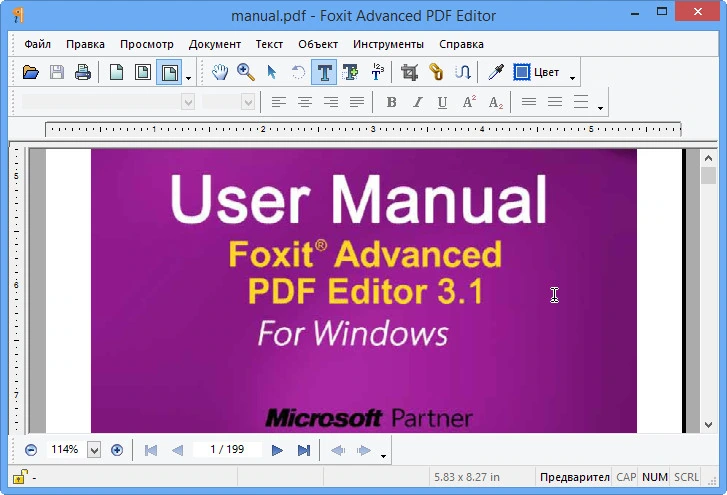This screenshot has width=727, height=495.
Task: Pick a color with the Eyedropper tool
Action: click(x=496, y=72)
